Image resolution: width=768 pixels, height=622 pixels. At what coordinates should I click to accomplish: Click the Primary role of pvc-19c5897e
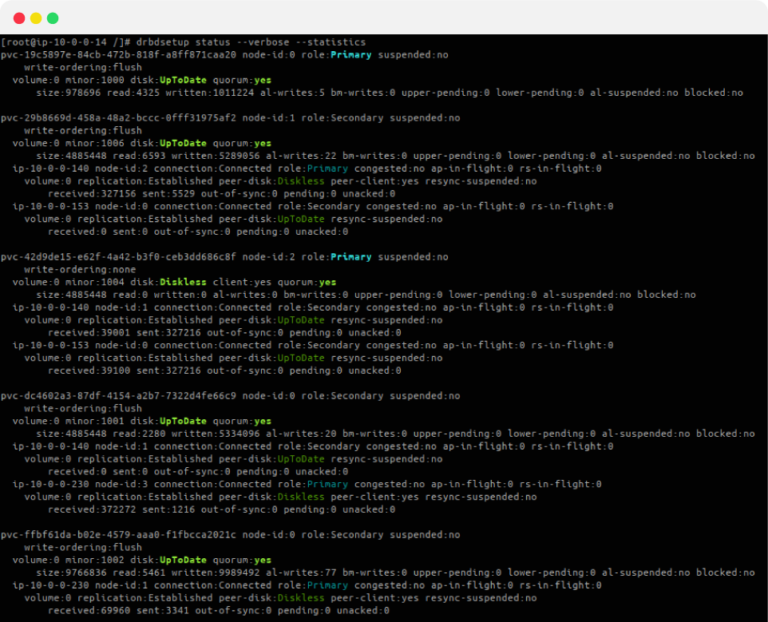click(x=351, y=55)
